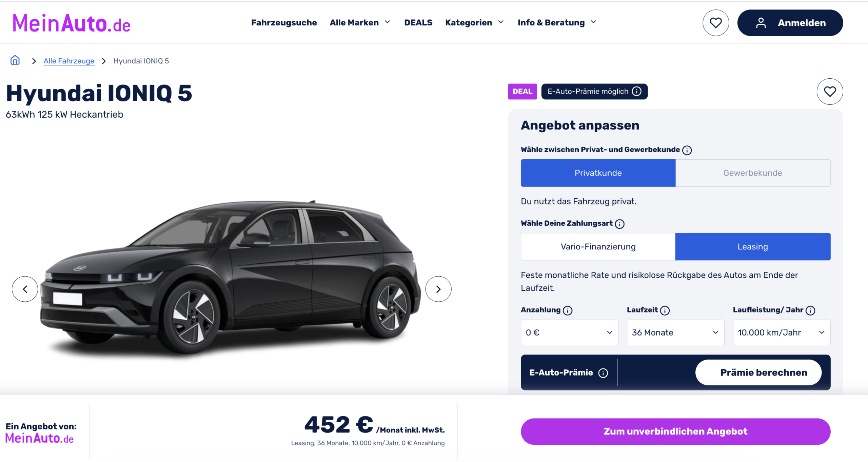
Task: Open the Laufzeit 36 Monate dropdown
Action: (x=675, y=333)
